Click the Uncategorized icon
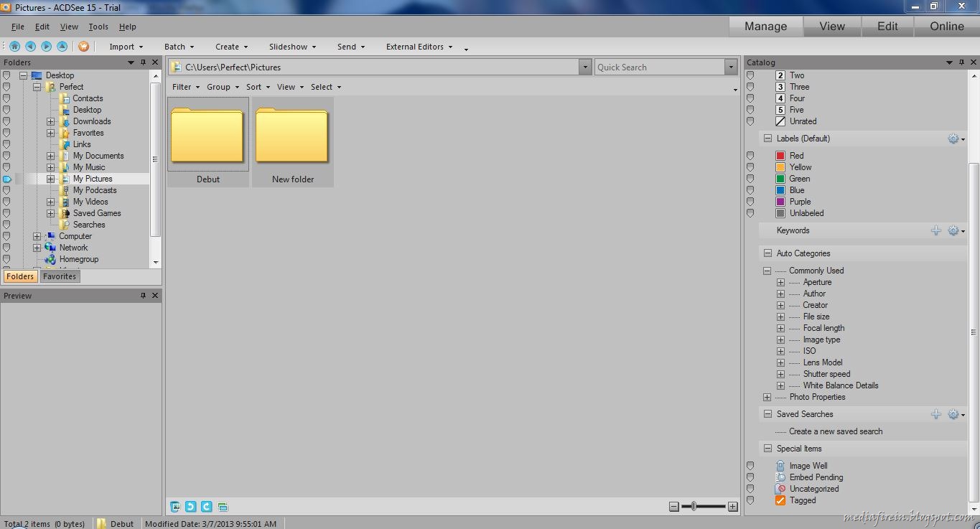This screenshot has height=529, width=980. coord(780,489)
